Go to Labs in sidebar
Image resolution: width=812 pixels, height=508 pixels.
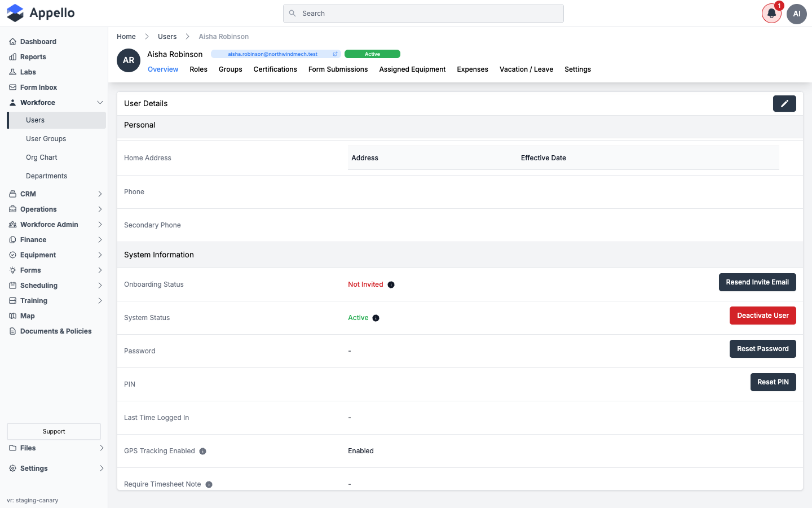(x=28, y=72)
